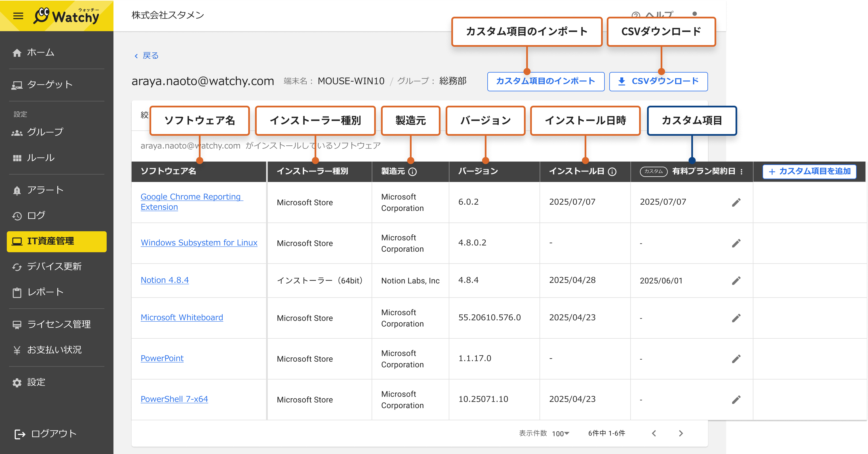Open the hamburger menu next to Watchy logo
The width and height of the screenshot is (868, 454).
[18, 16]
